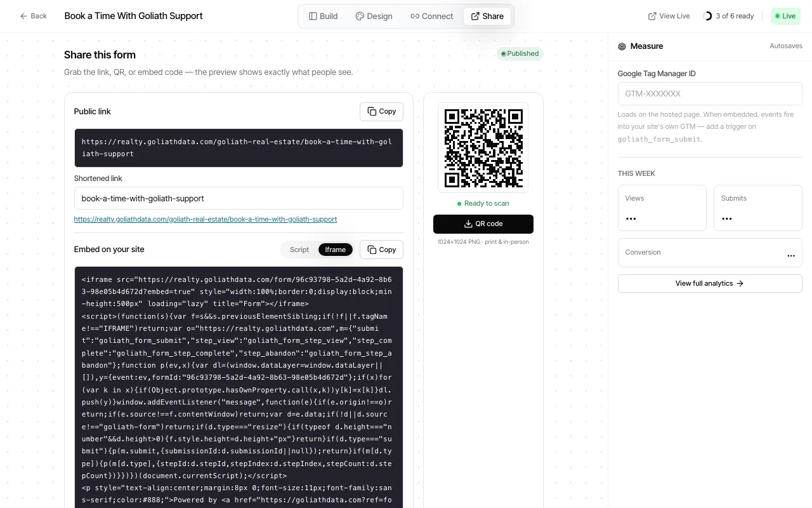Click the 'Shortened link' label

(x=98, y=178)
